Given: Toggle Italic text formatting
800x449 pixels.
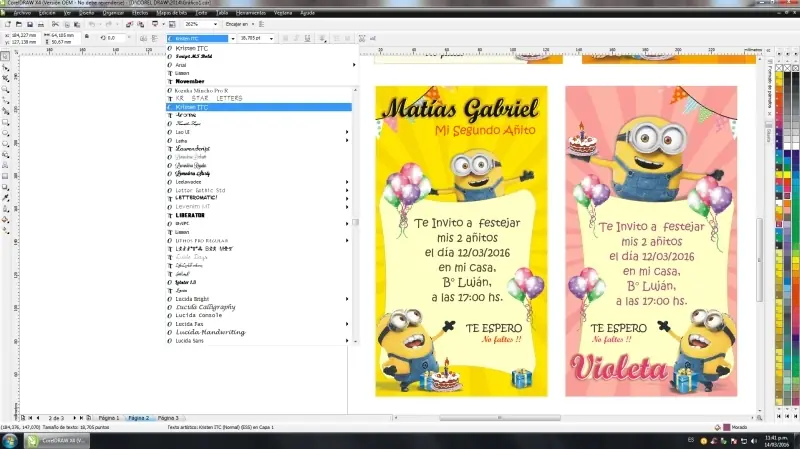Looking at the screenshot, I should tap(296, 38).
